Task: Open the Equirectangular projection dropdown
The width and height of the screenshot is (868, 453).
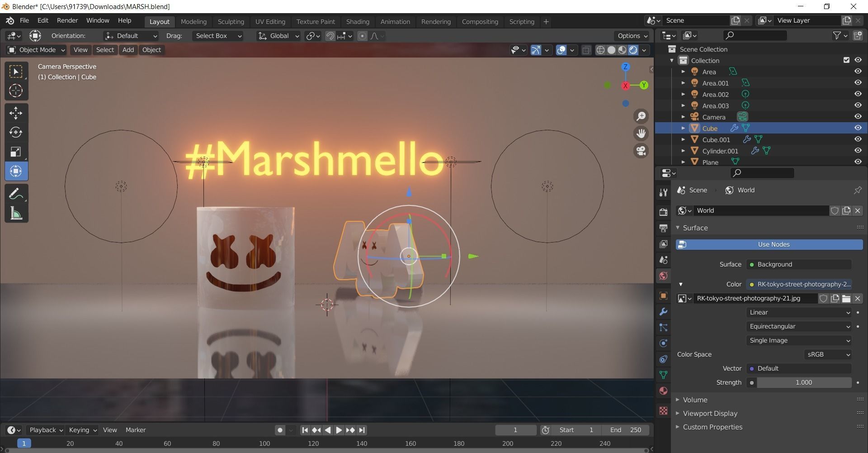Action: (x=799, y=326)
